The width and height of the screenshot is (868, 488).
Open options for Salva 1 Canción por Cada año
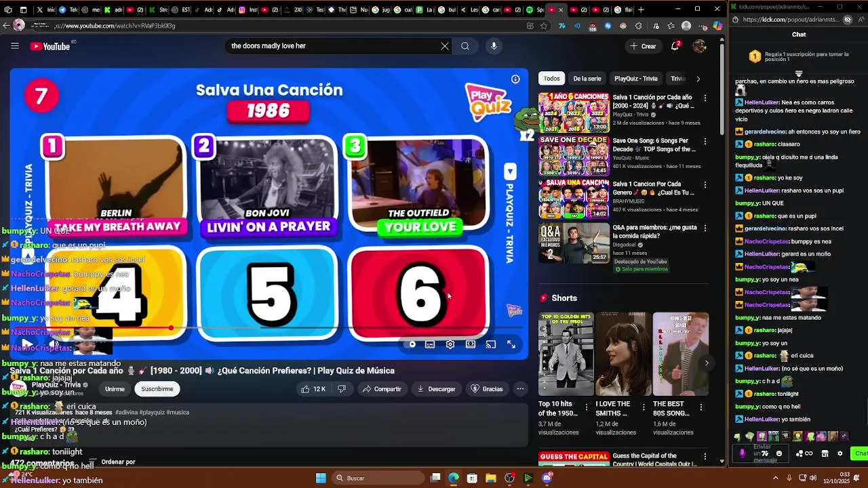705,98
